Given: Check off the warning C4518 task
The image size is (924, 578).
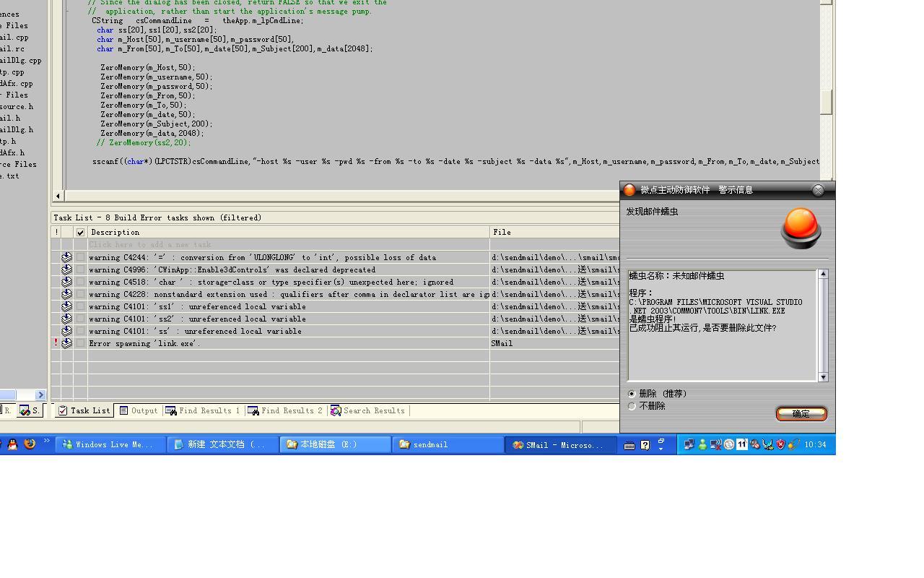Looking at the screenshot, I should pyautogui.click(x=80, y=282).
